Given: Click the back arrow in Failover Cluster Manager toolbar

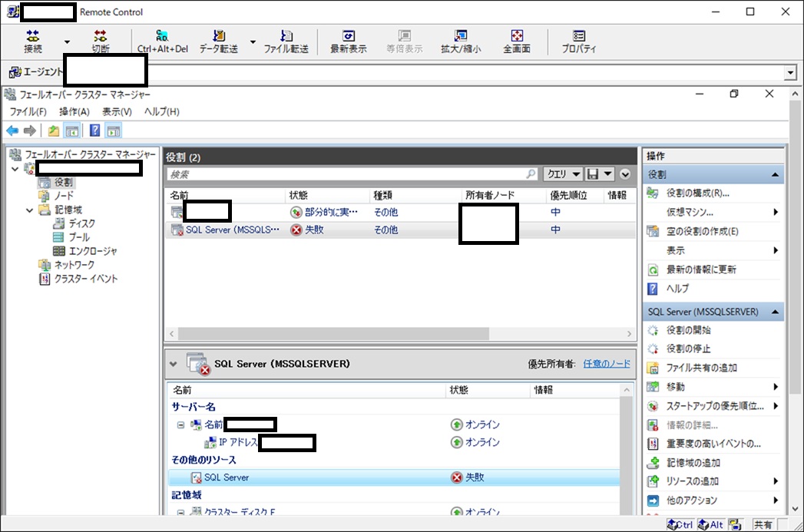Looking at the screenshot, I should pos(12,131).
